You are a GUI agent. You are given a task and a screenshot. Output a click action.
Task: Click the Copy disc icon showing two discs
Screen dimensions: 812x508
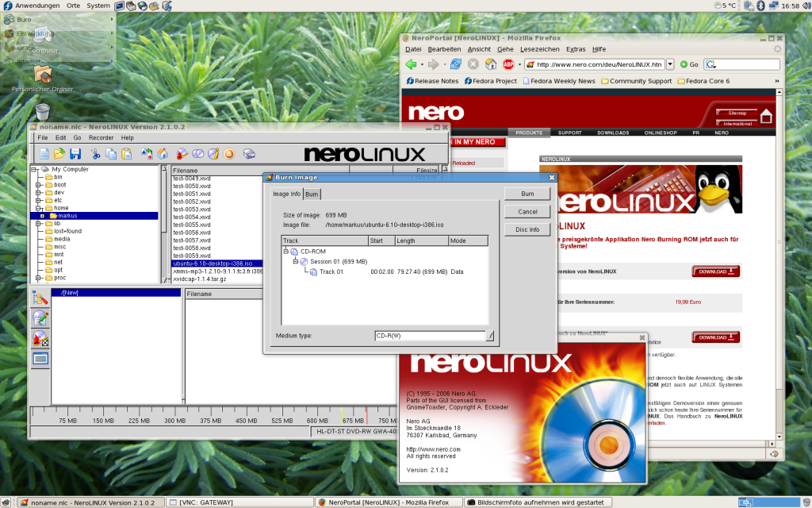[x=197, y=154]
